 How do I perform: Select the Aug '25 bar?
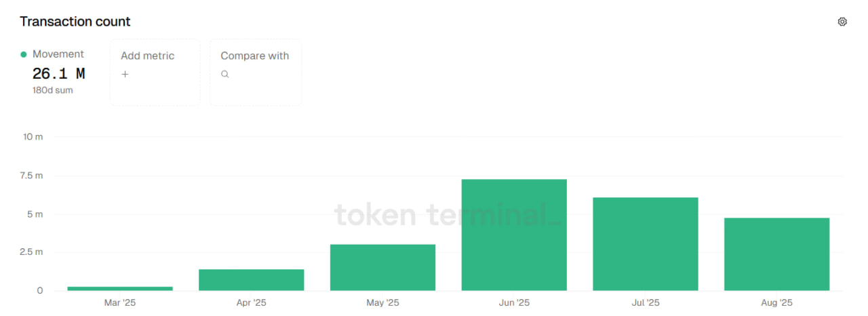tap(776, 254)
